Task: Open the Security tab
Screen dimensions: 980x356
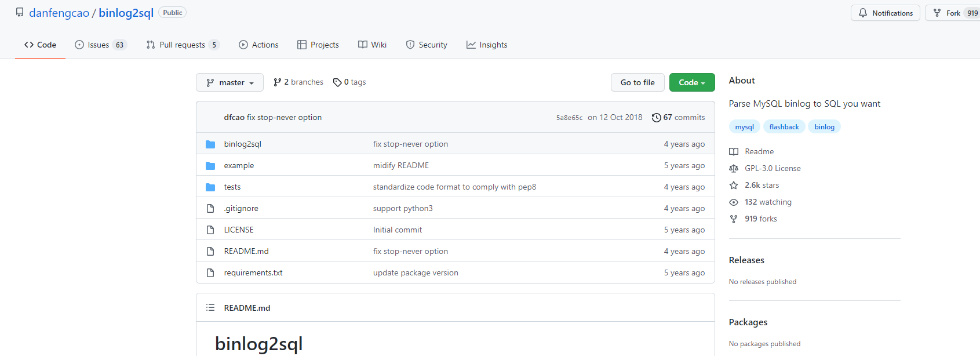Action: (427, 45)
